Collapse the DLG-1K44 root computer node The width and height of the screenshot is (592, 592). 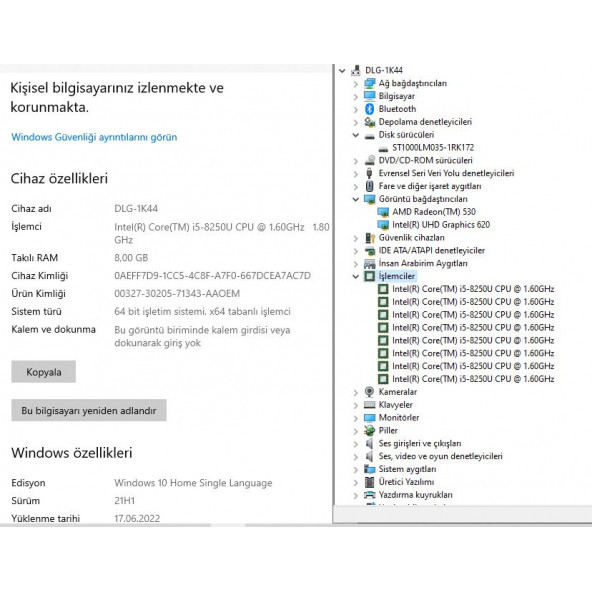pos(342,70)
